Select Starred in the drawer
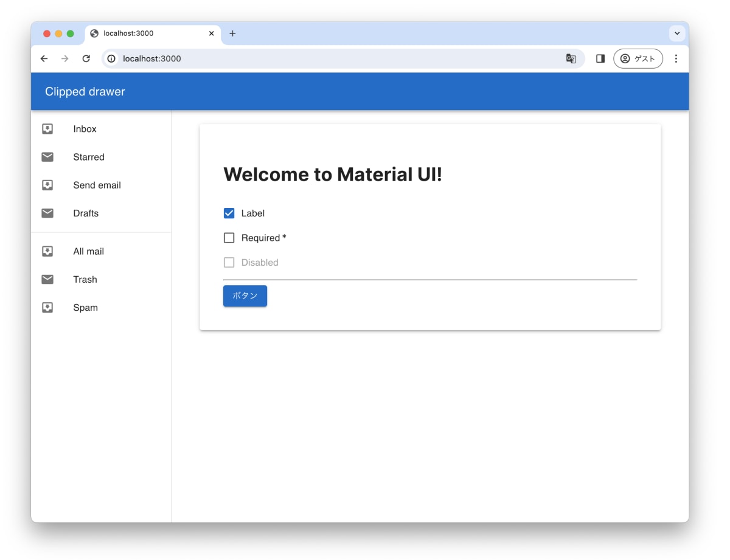This screenshot has height=560, width=730. [101, 157]
